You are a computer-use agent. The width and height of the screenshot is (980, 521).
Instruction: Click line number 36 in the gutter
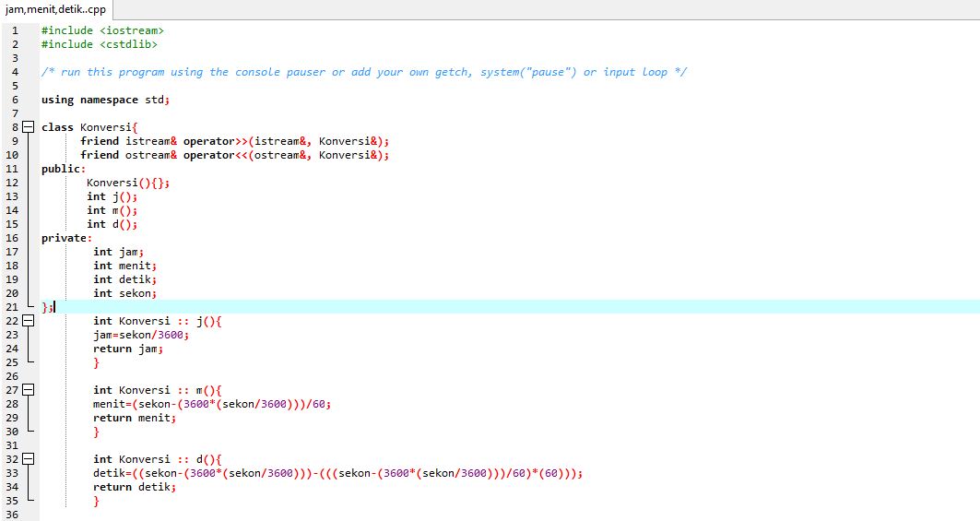click(12, 515)
